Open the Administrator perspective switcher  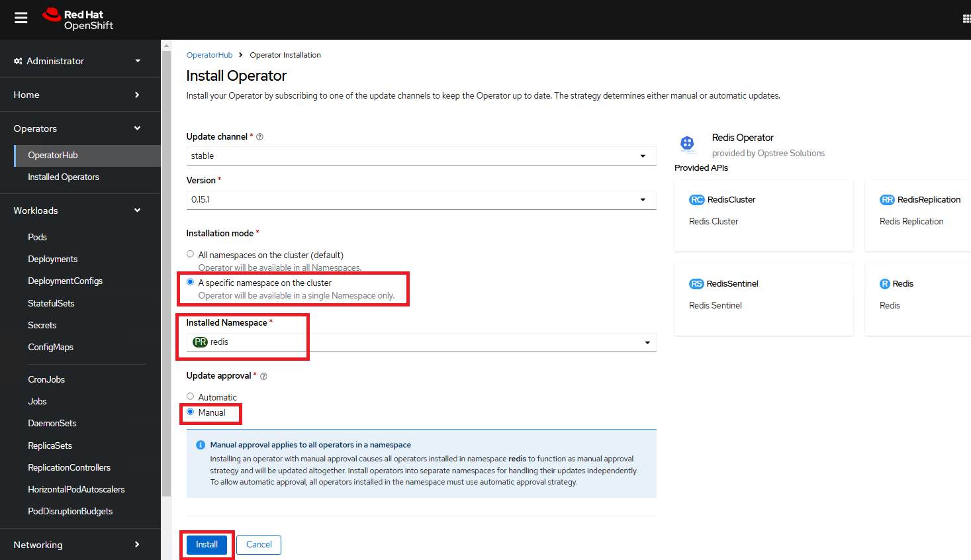coord(80,61)
